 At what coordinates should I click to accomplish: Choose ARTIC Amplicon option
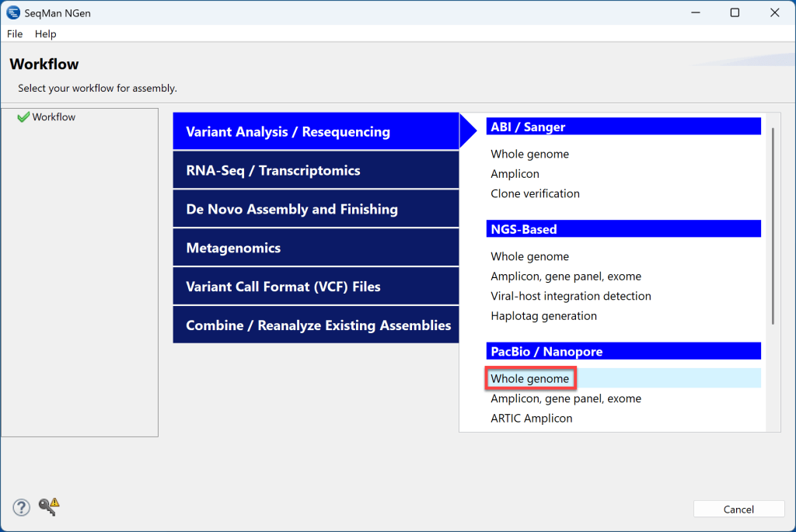tap(531, 419)
